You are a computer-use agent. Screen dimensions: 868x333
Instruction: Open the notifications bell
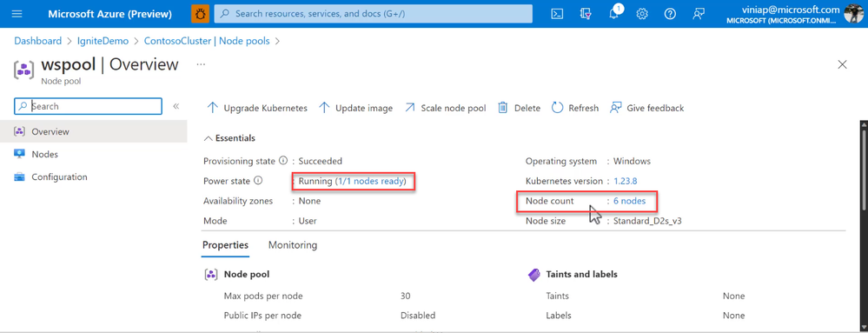(x=614, y=14)
